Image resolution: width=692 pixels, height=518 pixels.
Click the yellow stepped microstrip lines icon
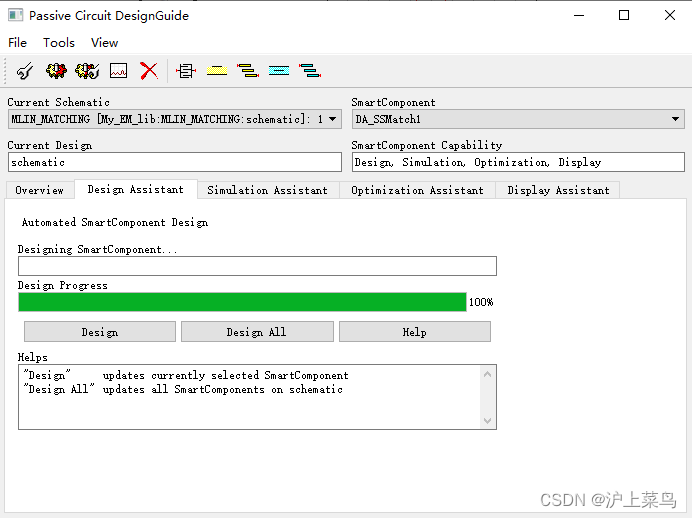coord(248,71)
